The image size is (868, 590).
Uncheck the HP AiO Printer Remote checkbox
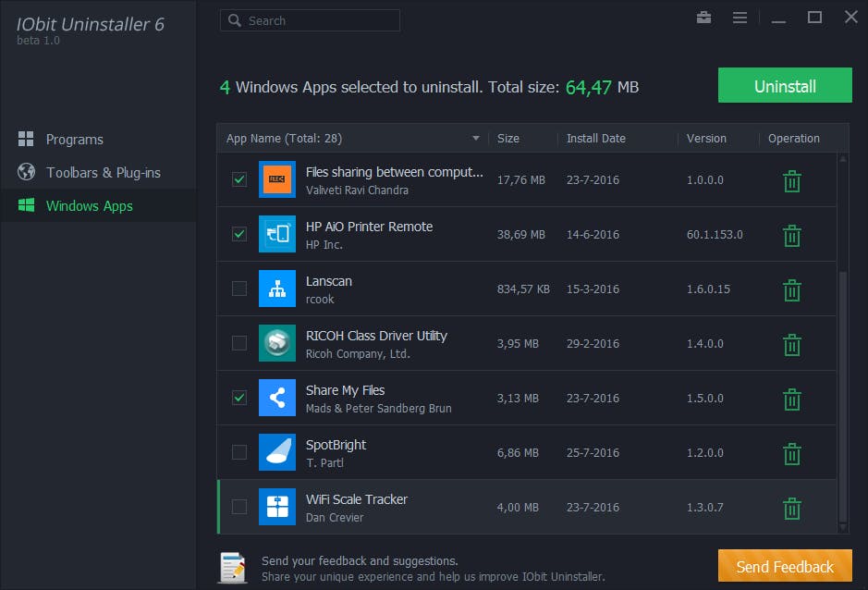(239, 234)
